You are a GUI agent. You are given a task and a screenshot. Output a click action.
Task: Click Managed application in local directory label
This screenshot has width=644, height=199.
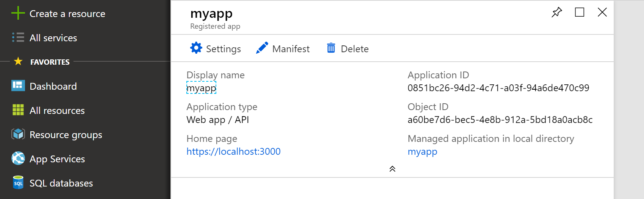pyautogui.click(x=491, y=139)
